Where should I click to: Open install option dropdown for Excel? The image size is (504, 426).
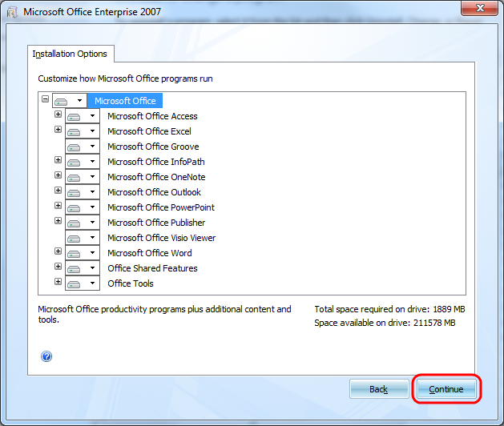tap(83, 131)
